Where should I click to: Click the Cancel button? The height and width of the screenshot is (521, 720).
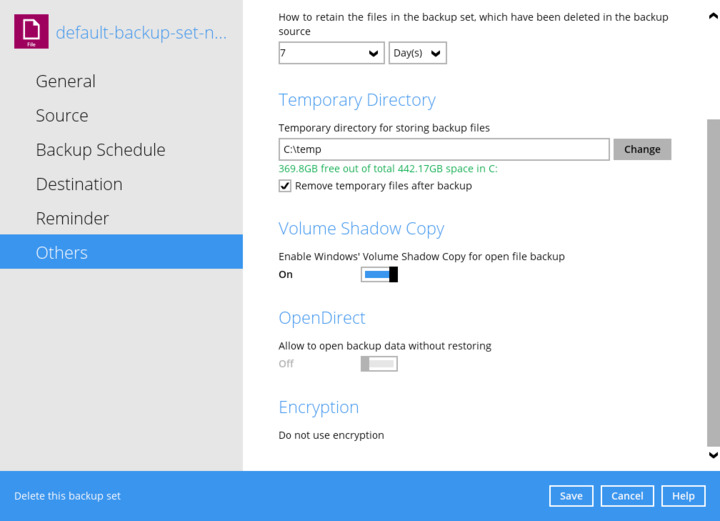[x=627, y=496]
